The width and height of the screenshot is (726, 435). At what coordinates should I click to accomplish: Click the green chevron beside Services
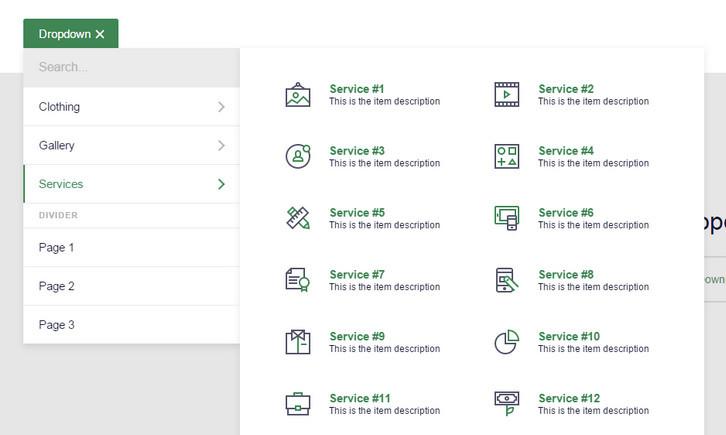tap(221, 184)
